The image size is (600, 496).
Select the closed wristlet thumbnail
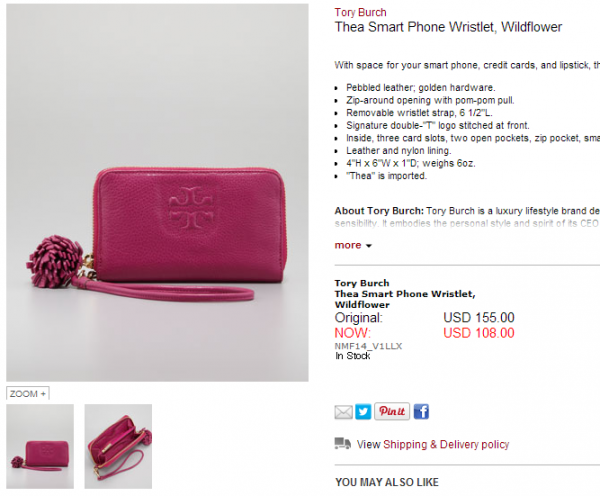point(40,446)
